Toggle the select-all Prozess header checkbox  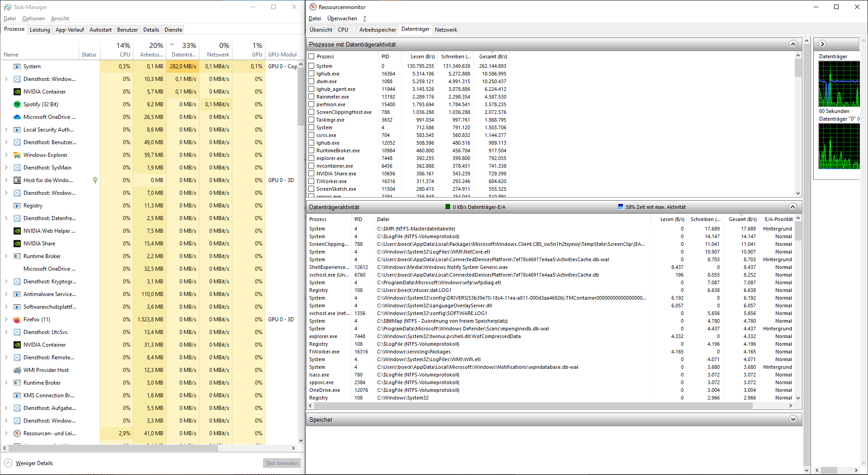click(311, 56)
